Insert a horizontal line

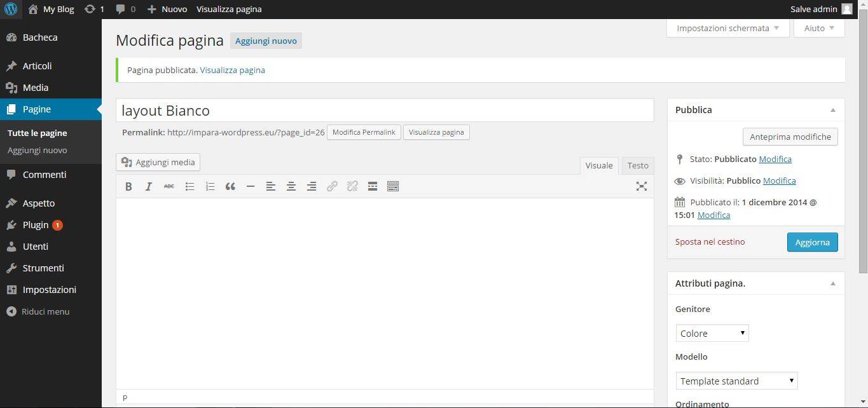[251, 186]
